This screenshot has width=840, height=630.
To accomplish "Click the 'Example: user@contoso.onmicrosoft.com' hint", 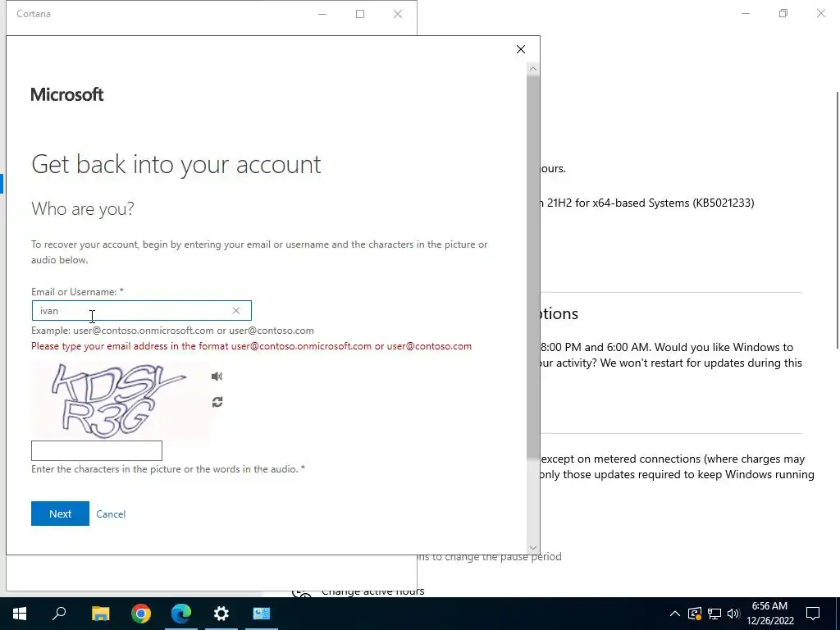I will [172, 331].
